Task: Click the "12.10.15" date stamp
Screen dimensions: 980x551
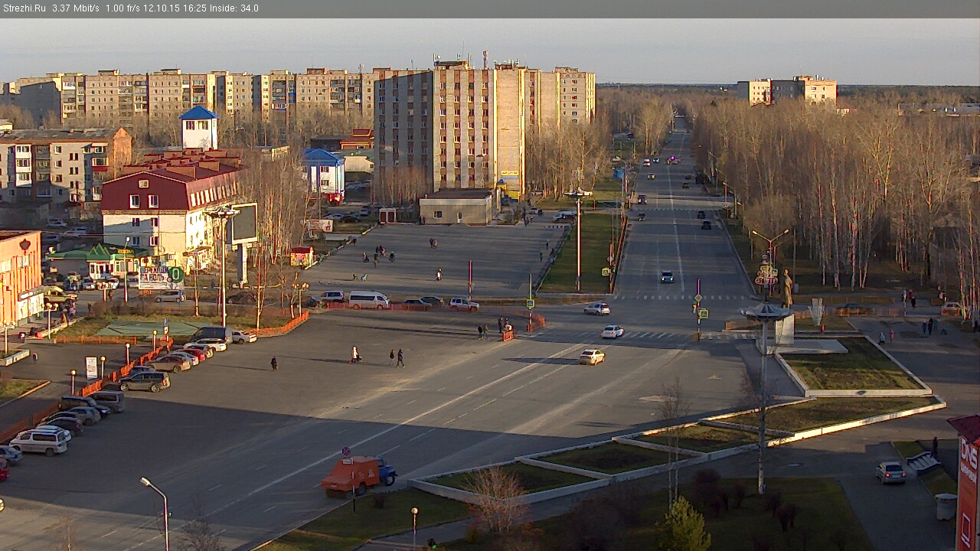Action: pos(160,8)
